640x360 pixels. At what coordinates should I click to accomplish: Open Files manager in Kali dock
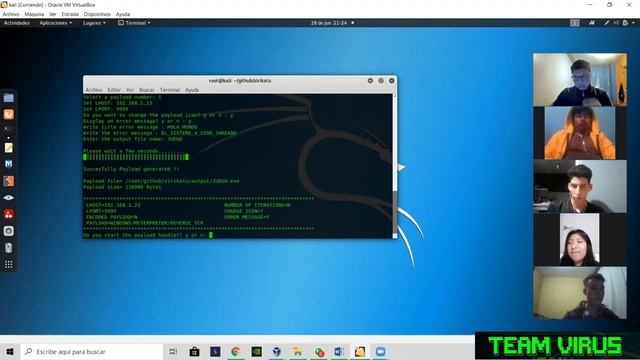pos(9,98)
